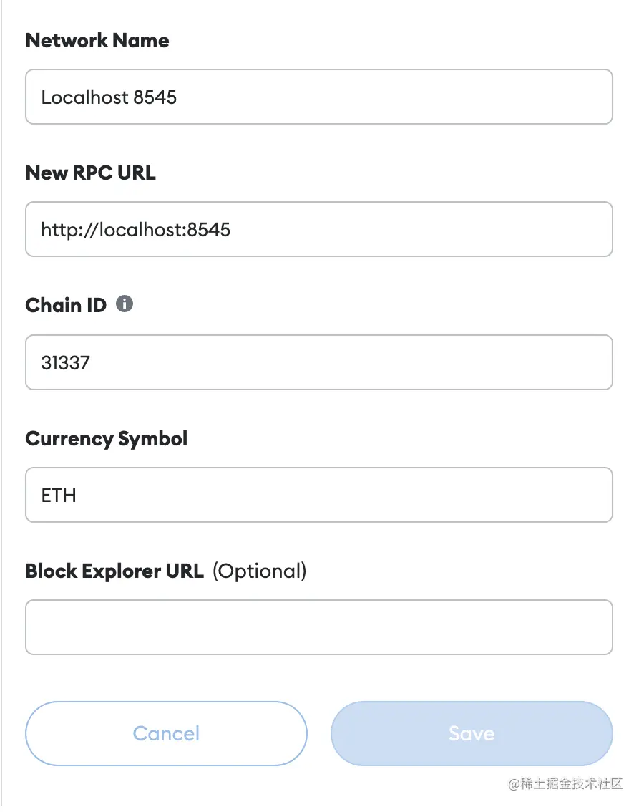Screen dimensions: 644x812
Task: Click the ETH currency symbol text
Action: [59, 495]
